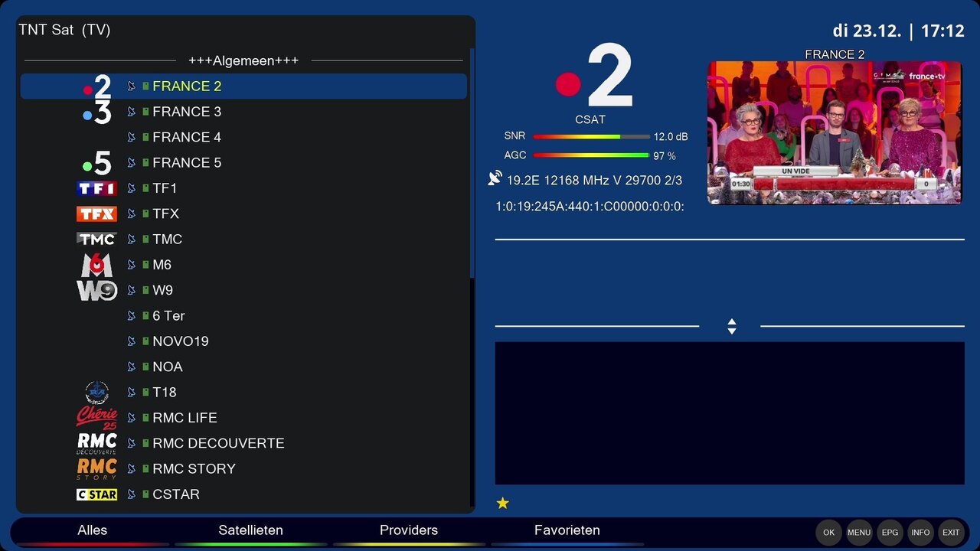Image resolution: width=980 pixels, height=551 pixels.
Task: Click the CSTAR channel logo
Action: (97, 494)
